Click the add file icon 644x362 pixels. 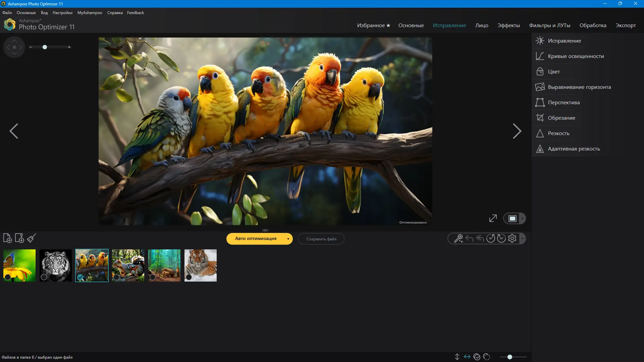[x=7, y=238]
